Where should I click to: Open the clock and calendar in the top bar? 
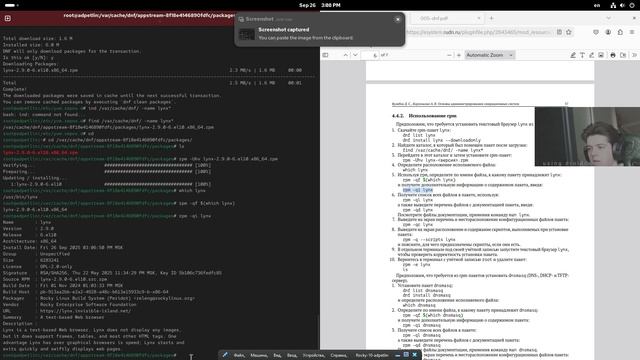click(320, 5)
